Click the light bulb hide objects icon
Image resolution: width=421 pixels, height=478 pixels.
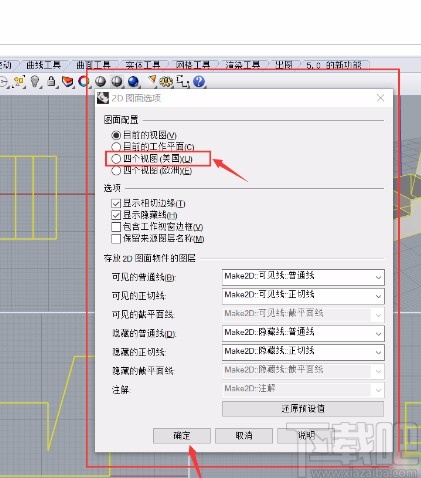pyautogui.click(x=35, y=81)
